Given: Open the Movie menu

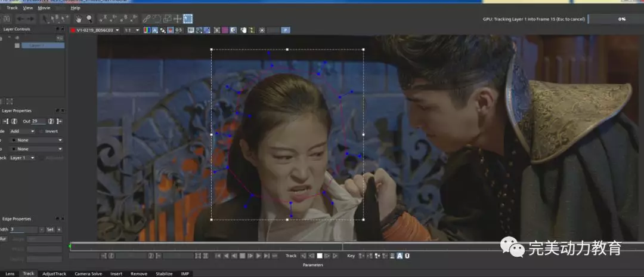Looking at the screenshot, I should [44, 8].
